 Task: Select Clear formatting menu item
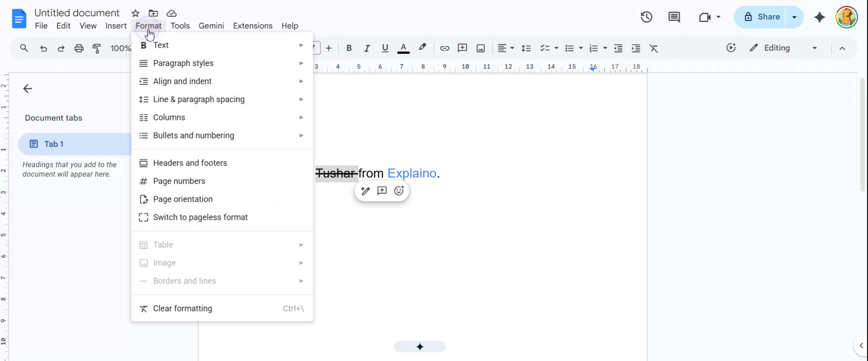222,309
